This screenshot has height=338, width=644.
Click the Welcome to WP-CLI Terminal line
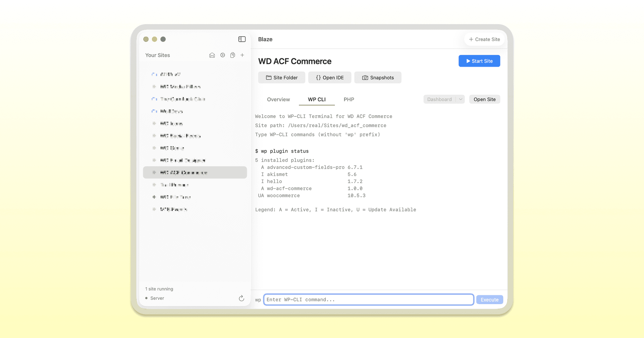(324, 116)
